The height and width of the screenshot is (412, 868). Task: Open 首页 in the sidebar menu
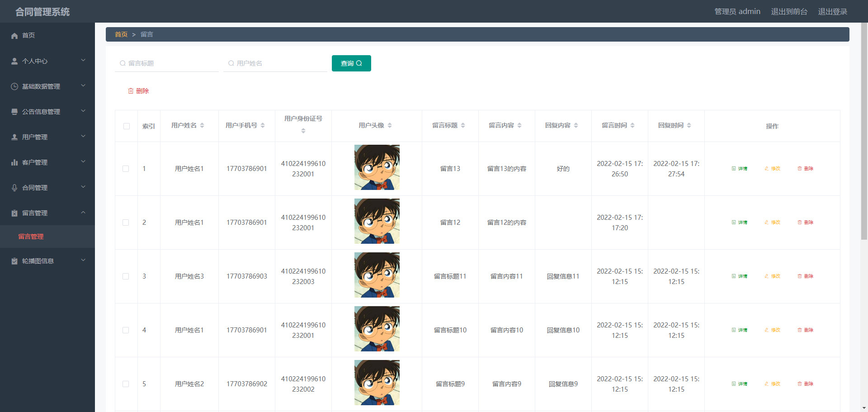pyautogui.click(x=47, y=35)
